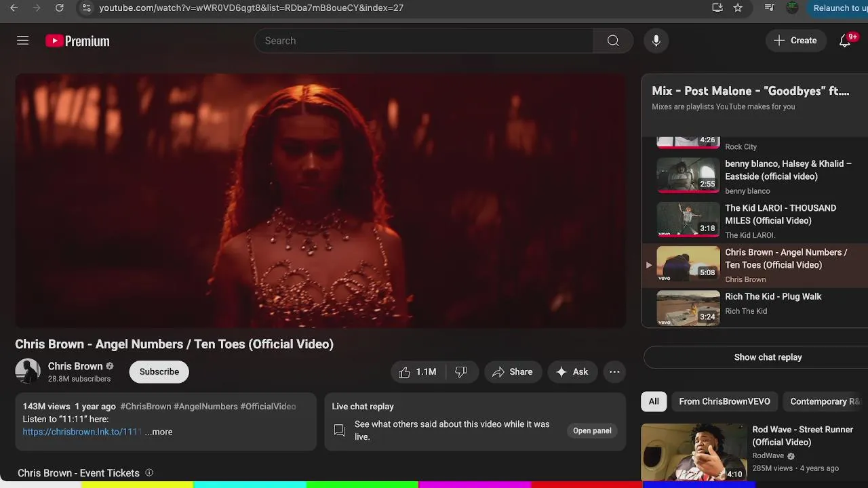The image size is (868, 488).
Task: Go to YouTube Premium home logo
Action: (77, 41)
